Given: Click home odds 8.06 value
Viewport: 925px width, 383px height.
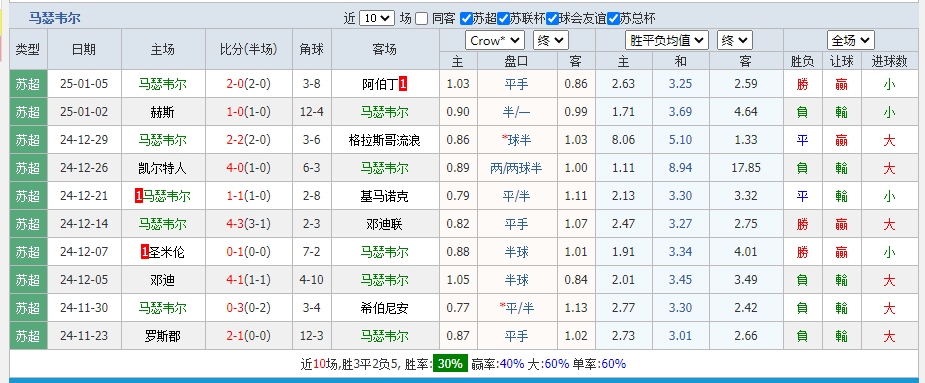Looking at the screenshot, I should pos(624,140).
